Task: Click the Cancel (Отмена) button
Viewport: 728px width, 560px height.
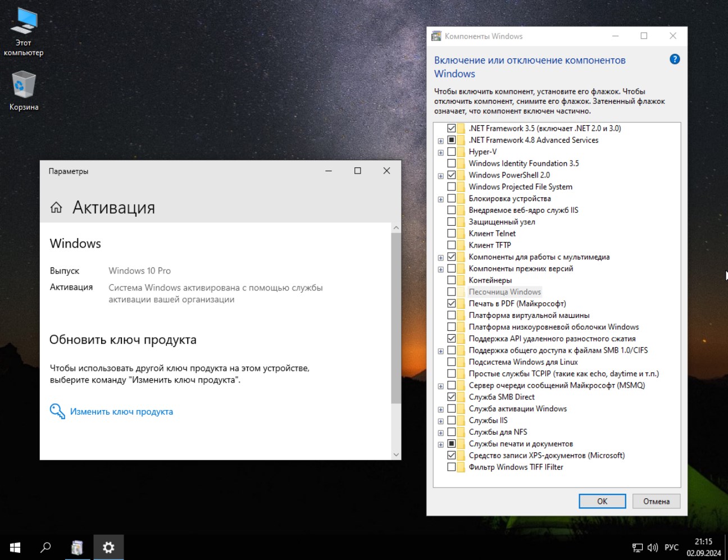Action: pos(656,501)
